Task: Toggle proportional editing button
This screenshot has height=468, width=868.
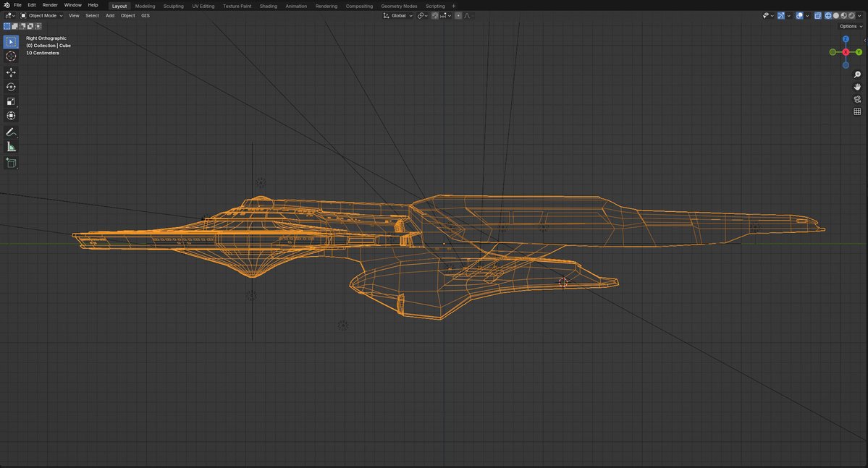Action: point(458,15)
